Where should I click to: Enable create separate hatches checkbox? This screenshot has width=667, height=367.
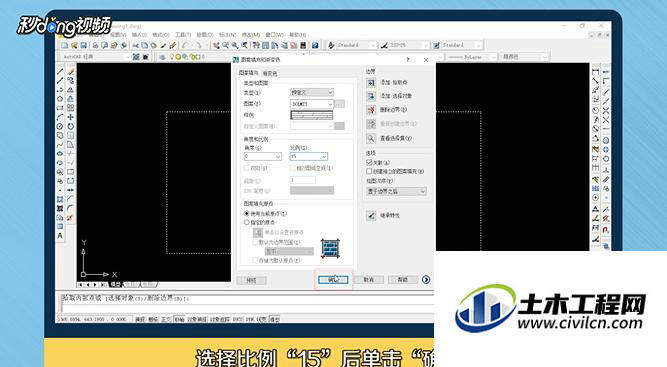pos(369,171)
